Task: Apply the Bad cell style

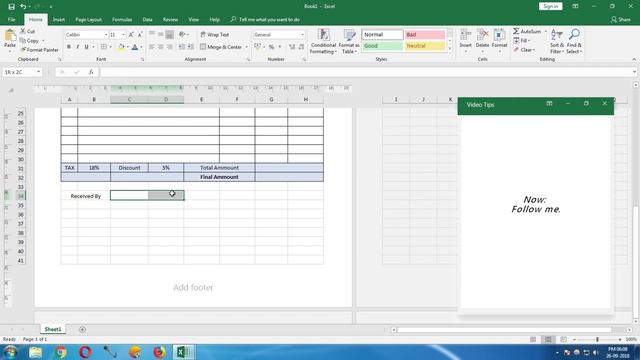Action: click(x=424, y=35)
